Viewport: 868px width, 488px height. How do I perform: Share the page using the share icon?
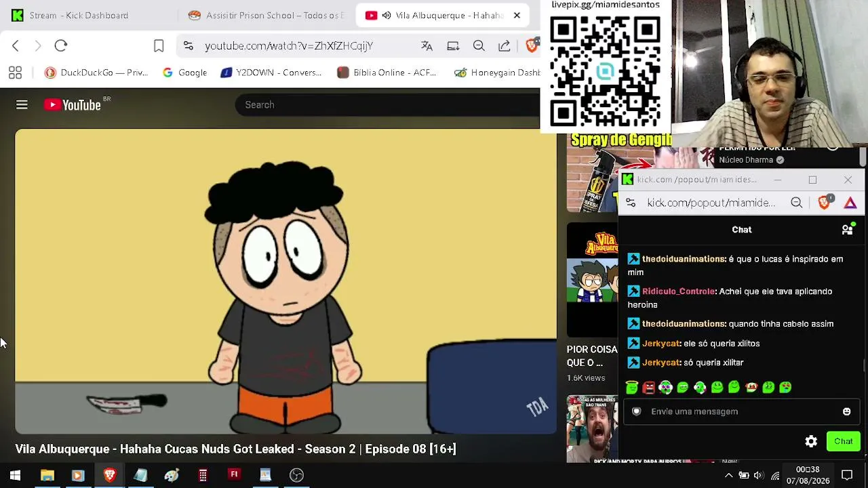click(505, 45)
